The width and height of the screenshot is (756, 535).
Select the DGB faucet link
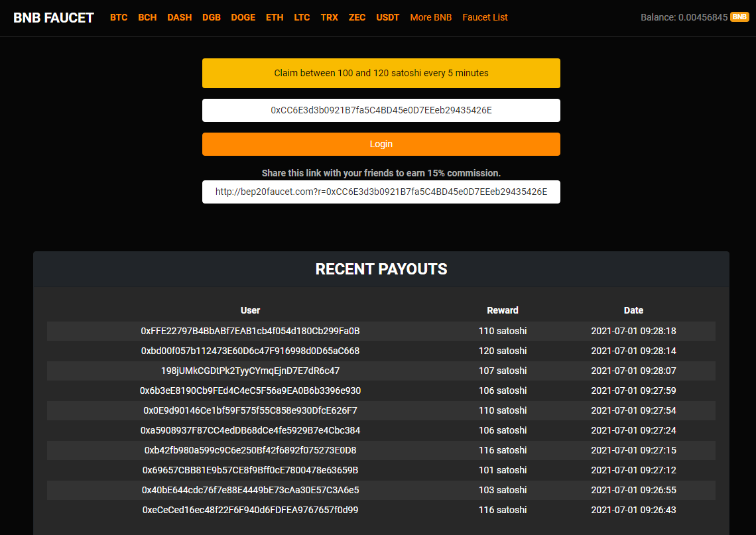(211, 17)
